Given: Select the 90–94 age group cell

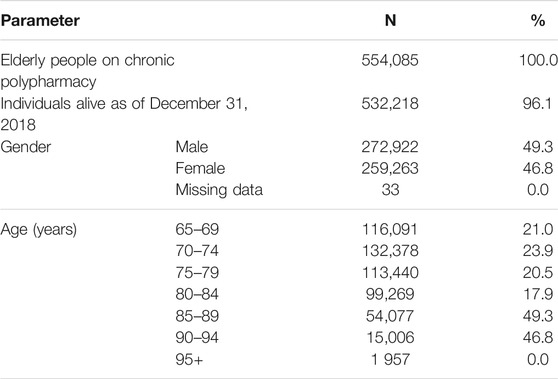Looking at the screenshot, I should (197, 337).
